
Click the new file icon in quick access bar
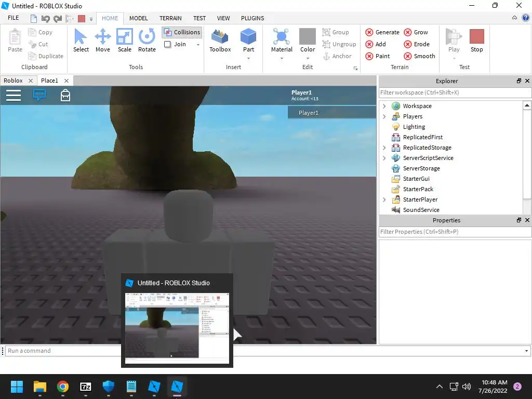click(x=33, y=18)
